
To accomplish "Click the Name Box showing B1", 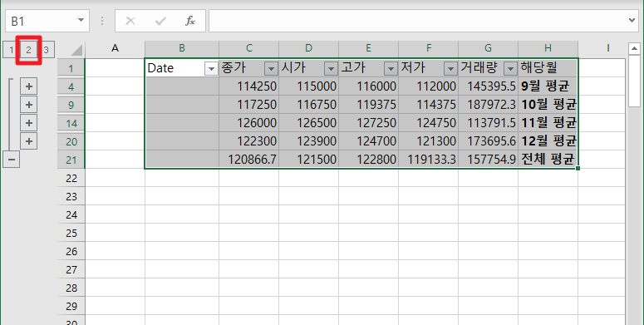I will [x=41, y=21].
